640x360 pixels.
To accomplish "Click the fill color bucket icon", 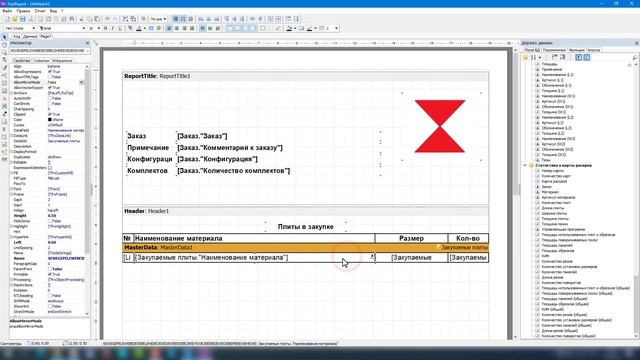I will tap(289, 28).
